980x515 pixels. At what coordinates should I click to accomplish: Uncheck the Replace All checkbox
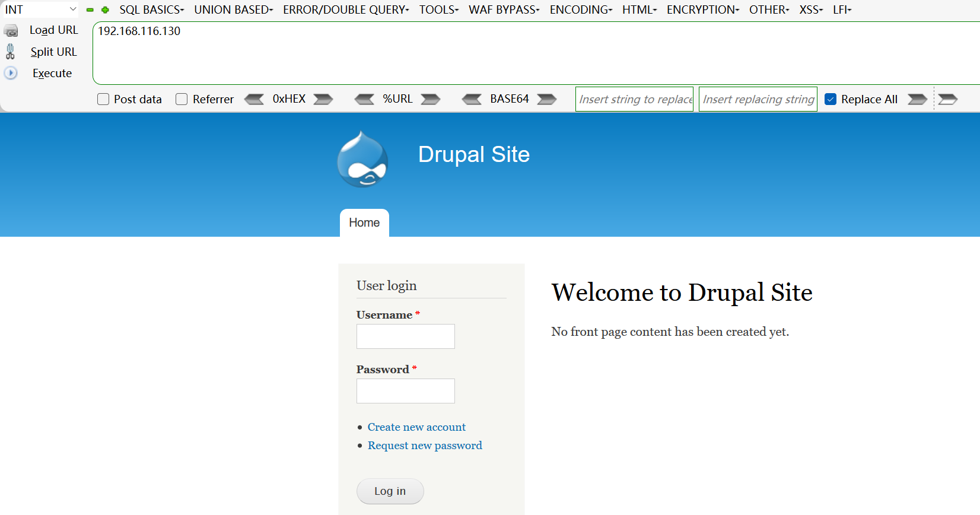click(831, 99)
